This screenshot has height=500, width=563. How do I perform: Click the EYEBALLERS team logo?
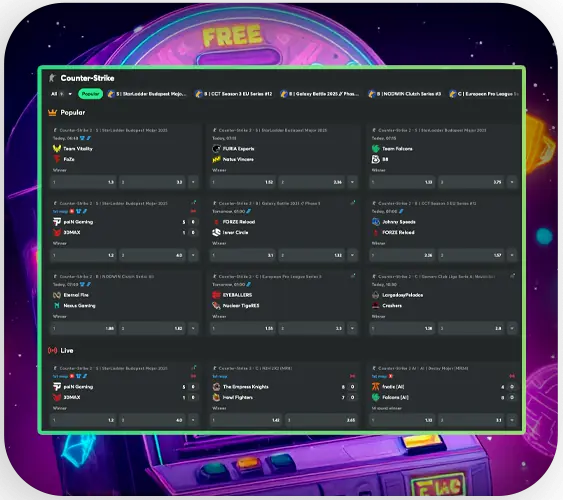[x=216, y=295]
